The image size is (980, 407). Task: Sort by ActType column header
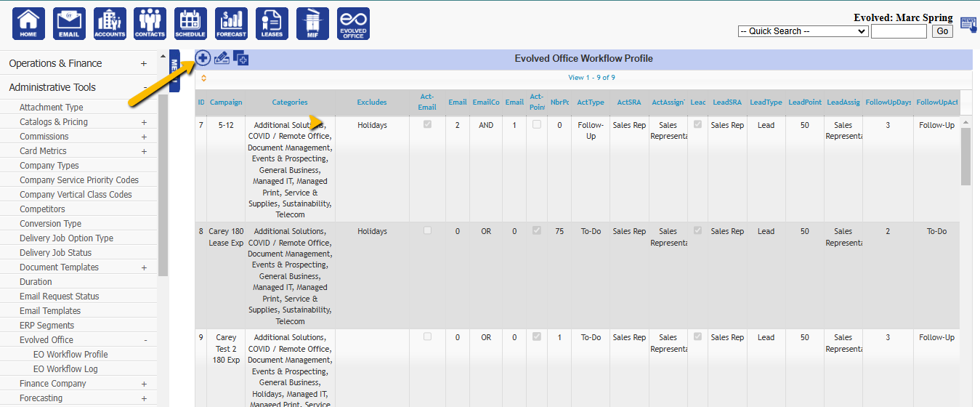[x=591, y=102]
